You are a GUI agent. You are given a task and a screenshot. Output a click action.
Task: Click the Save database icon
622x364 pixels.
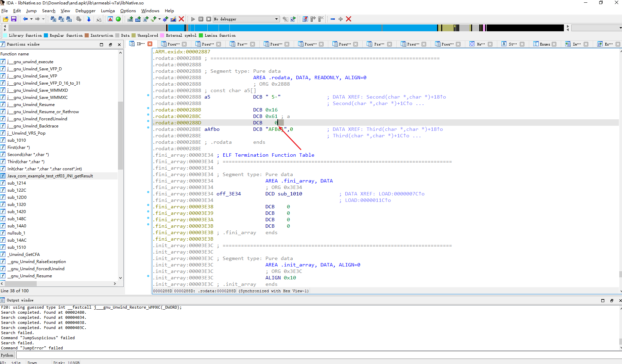point(14,19)
